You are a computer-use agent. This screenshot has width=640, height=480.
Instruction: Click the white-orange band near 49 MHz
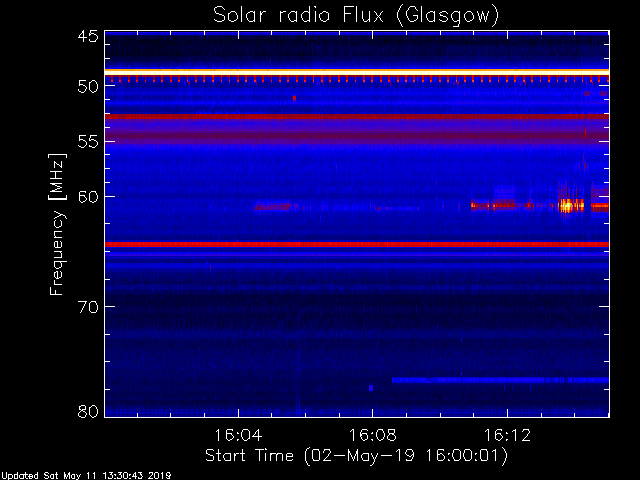click(357, 72)
